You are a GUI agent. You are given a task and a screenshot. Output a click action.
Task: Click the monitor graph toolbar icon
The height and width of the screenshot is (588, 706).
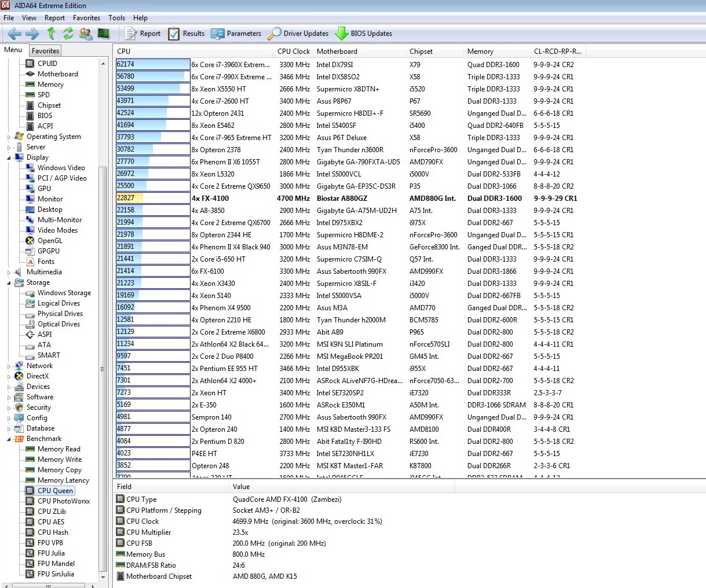pos(104,34)
